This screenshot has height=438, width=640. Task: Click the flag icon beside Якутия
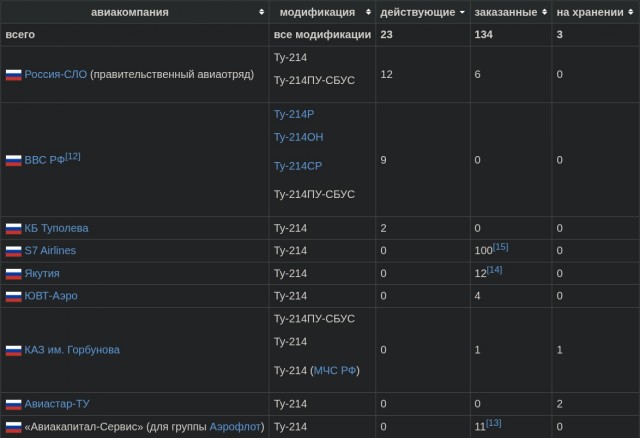coord(13,274)
